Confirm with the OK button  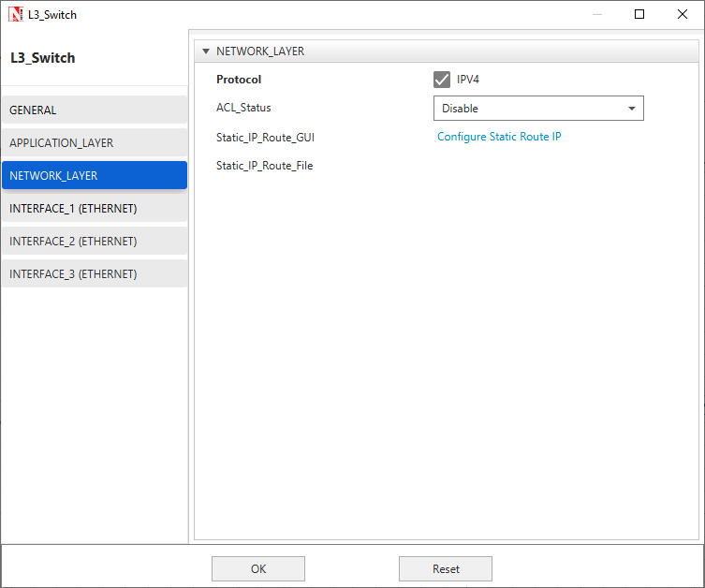tap(258, 568)
